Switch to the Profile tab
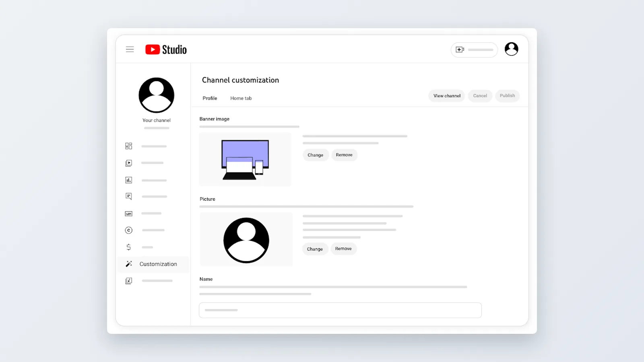 tap(210, 98)
